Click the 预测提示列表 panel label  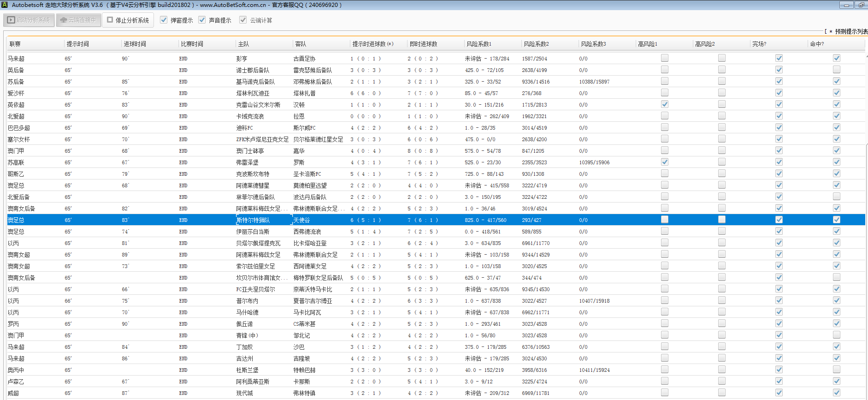pos(851,32)
